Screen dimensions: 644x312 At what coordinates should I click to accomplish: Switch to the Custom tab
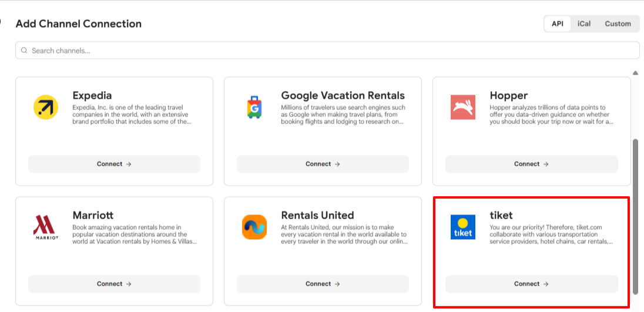[618, 24]
